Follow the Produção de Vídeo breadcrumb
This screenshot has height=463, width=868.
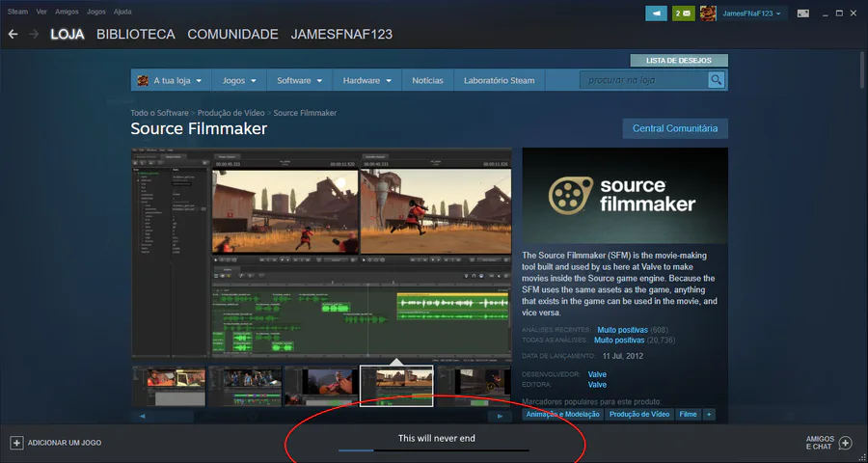[x=231, y=113]
